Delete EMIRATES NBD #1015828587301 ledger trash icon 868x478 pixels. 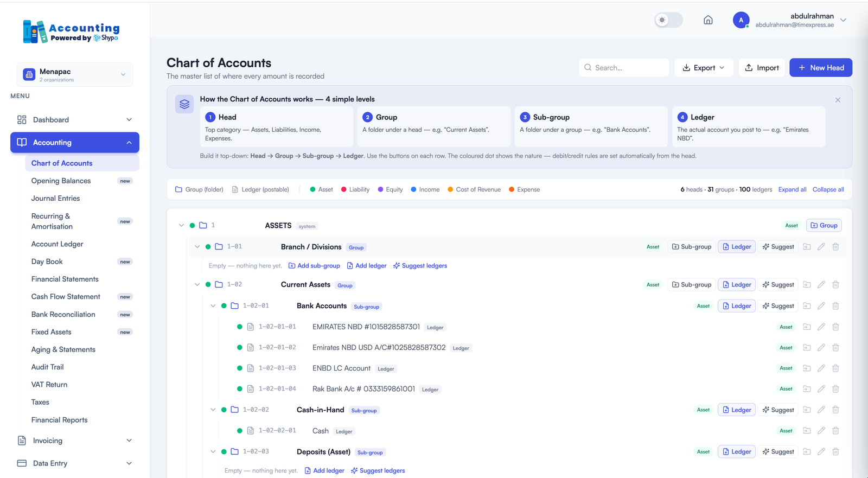pos(836,327)
